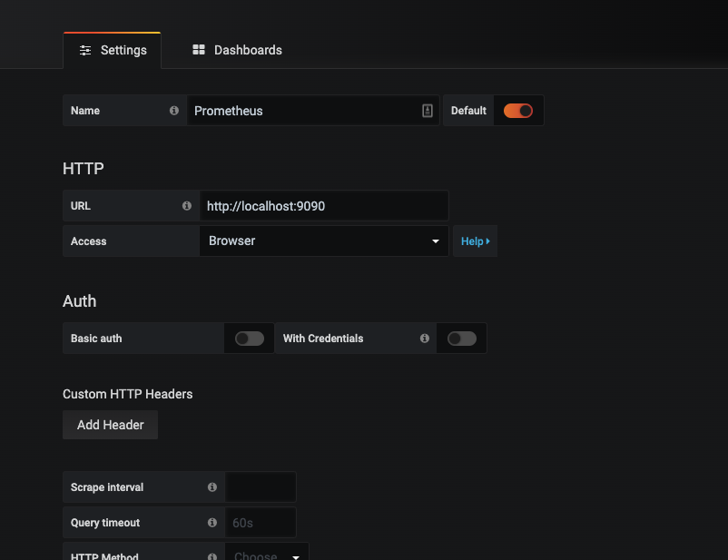
Task: Click the URL input field
Action: click(x=323, y=206)
